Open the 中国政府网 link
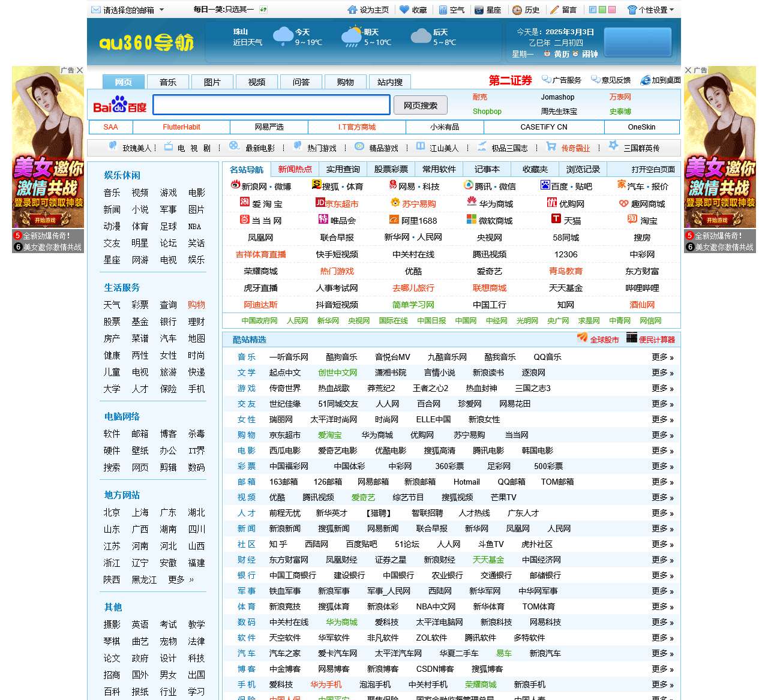Image resolution: width=768 pixels, height=700 pixels. point(259,321)
